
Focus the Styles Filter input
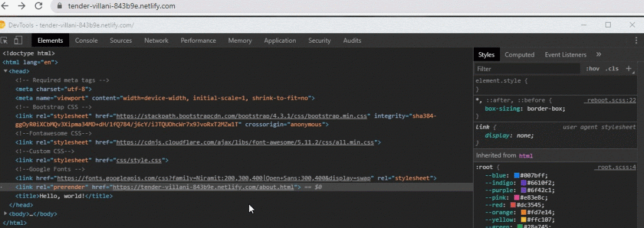coord(528,68)
